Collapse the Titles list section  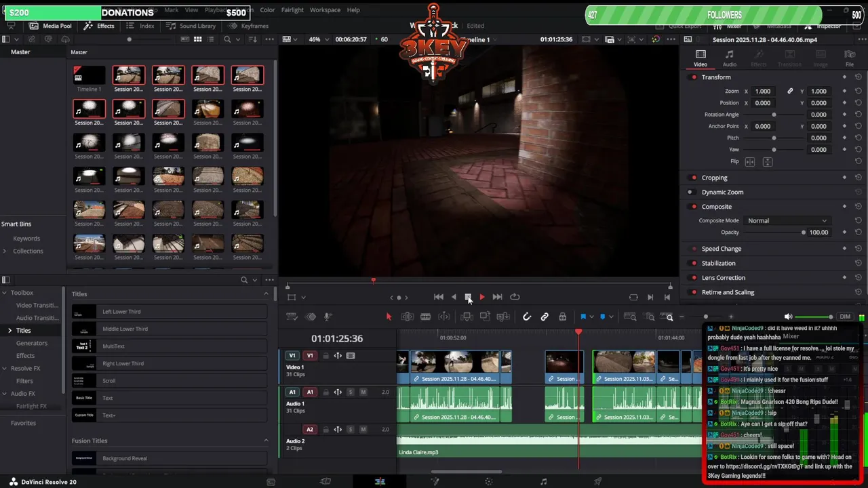click(266, 293)
